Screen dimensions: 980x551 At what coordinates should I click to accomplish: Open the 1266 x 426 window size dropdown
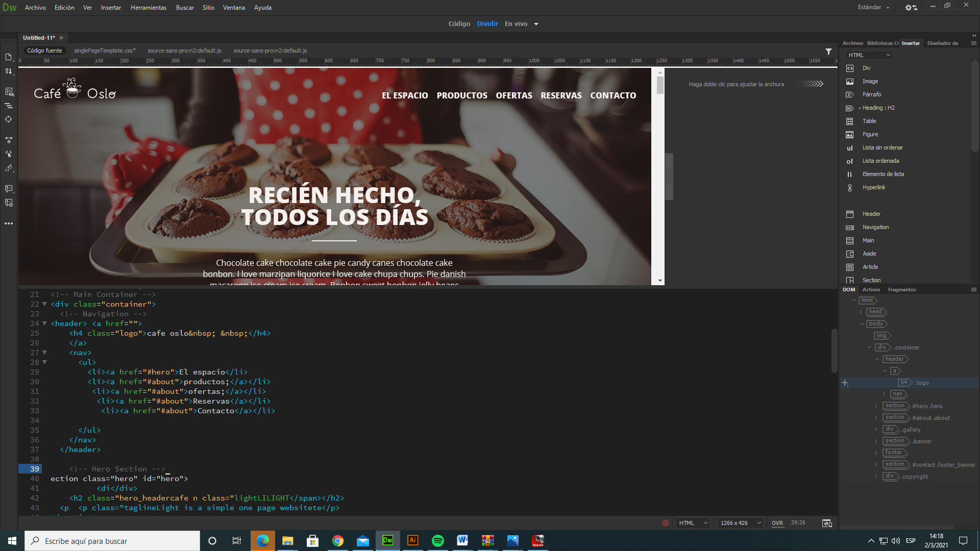(x=741, y=523)
